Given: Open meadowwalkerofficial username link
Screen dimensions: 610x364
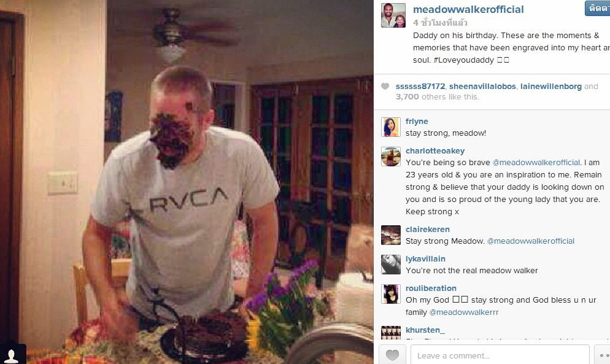Looking at the screenshot, I should [x=468, y=9].
